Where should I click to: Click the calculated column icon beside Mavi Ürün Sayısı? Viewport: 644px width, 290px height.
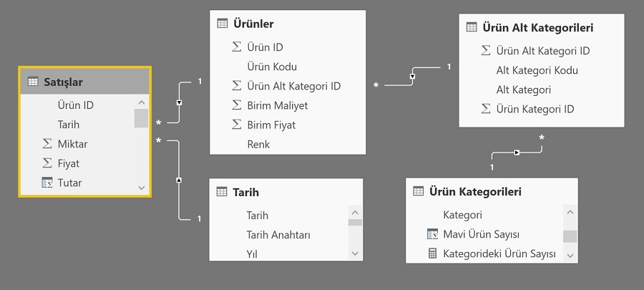click(x=432, y=233)
